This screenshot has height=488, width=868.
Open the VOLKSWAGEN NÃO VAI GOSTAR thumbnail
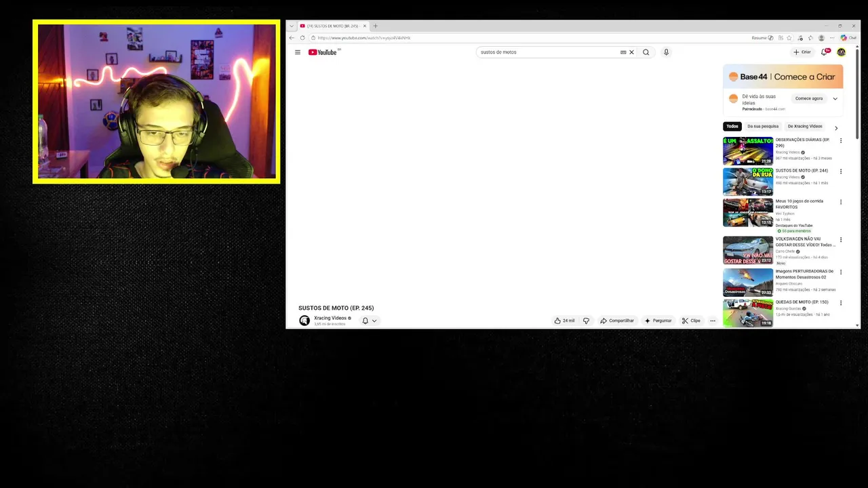tap(748, 250)
